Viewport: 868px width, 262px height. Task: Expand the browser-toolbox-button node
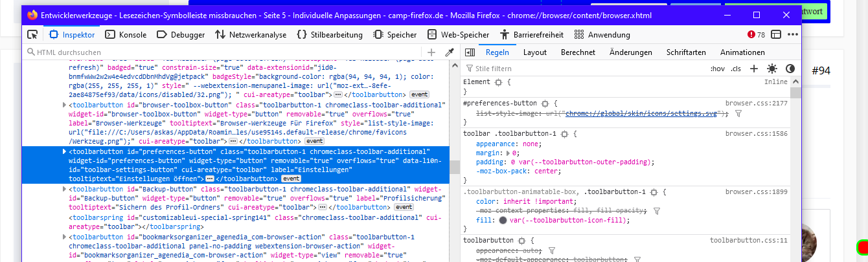(63, 104)
